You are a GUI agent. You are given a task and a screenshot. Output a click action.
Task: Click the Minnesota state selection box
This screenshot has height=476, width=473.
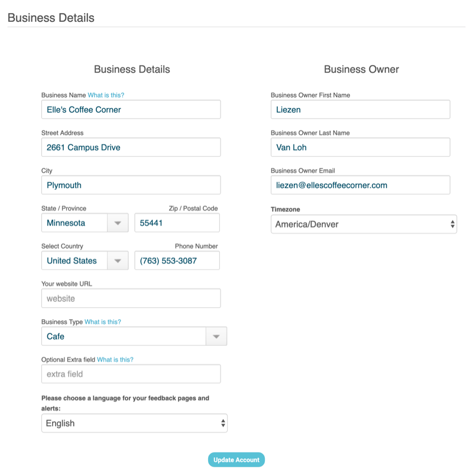pos(74,223)
